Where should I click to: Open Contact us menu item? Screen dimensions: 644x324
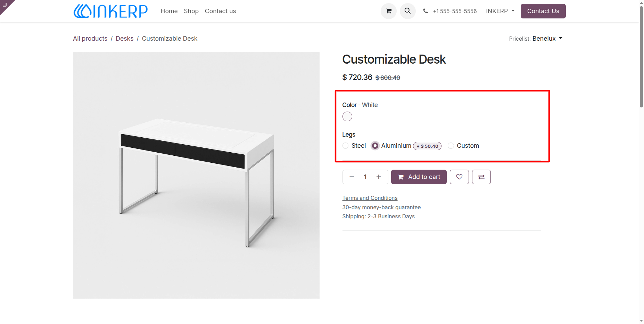[x=221, y=11]
